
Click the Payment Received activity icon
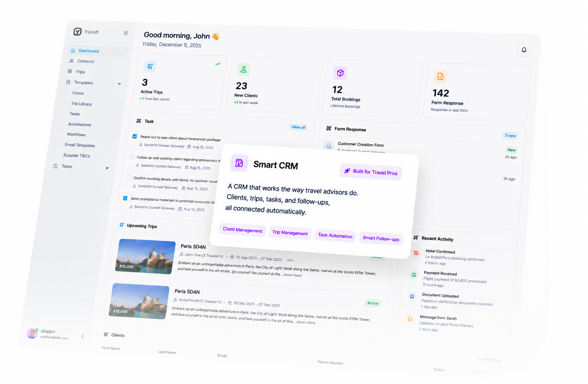(414, 275)
